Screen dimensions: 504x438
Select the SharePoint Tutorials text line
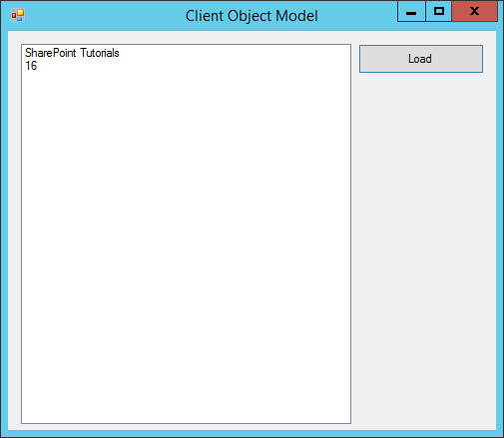(72, 53)
